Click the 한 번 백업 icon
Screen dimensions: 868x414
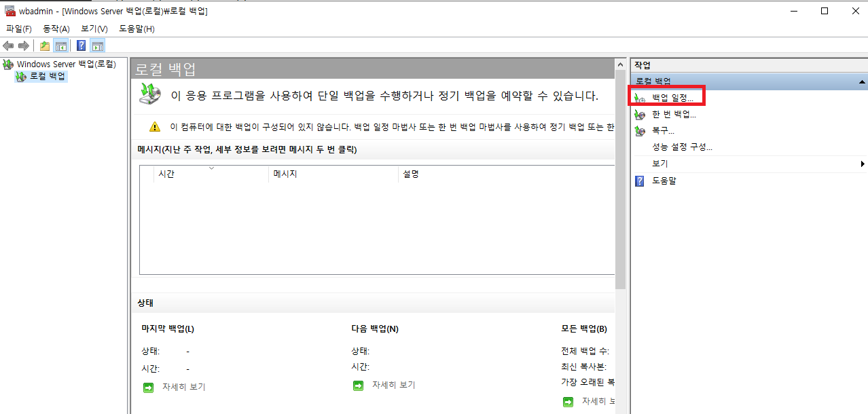coord(640,114)
